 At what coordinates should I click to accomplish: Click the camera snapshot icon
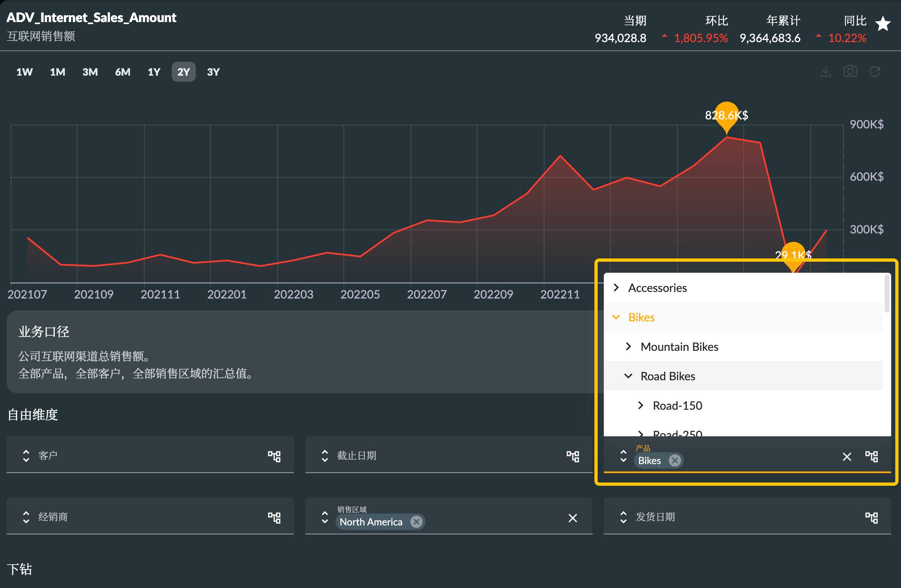click(x=850, y=72)
